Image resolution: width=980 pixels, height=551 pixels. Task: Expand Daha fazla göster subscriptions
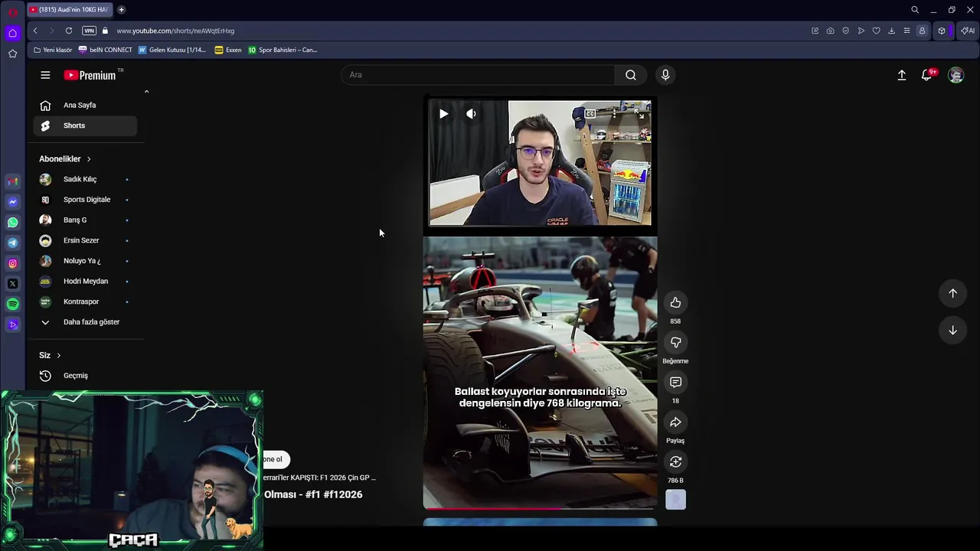pos(85,322)
